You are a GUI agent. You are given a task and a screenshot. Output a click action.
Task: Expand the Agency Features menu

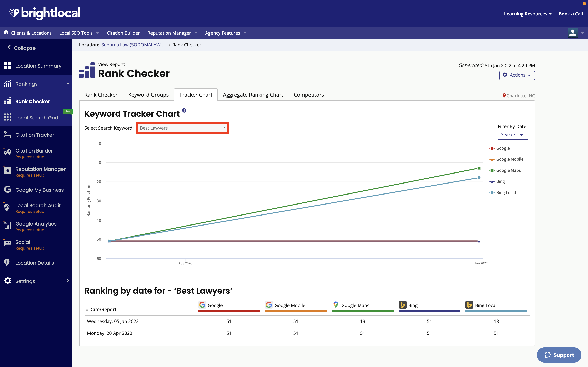click(x=226, y=33)
